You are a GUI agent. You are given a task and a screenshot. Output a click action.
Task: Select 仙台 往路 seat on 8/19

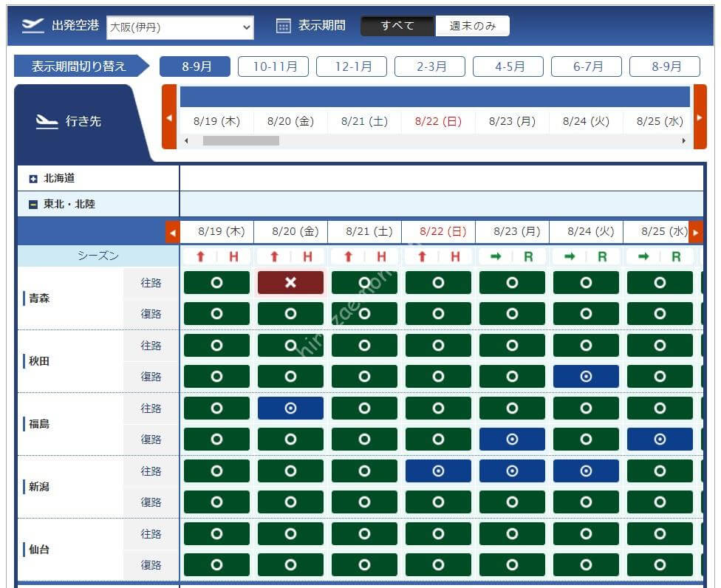tap(216, 534)
